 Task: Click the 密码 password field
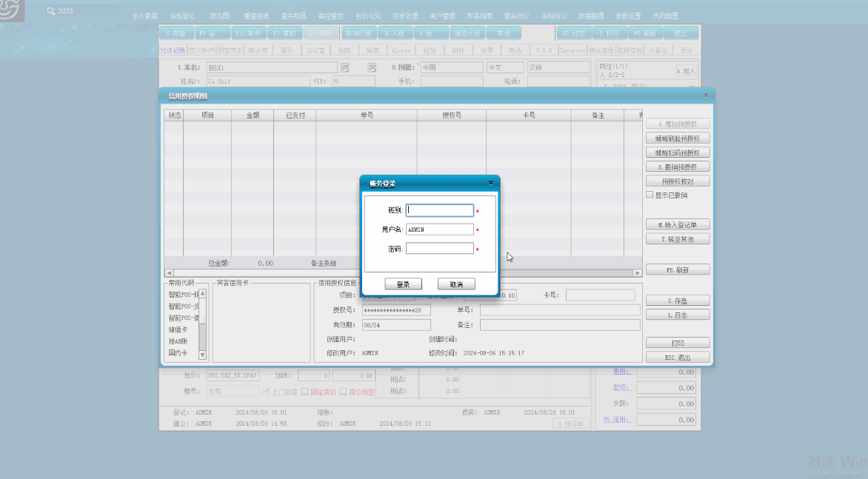click(439, 248)
